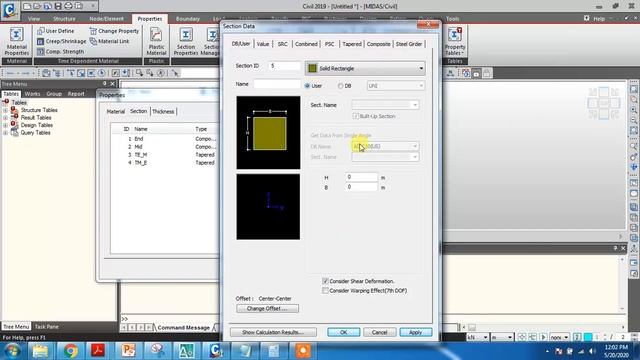Click the Change Property command
Screen dimensions: 640x360
(x=114, y=31)
